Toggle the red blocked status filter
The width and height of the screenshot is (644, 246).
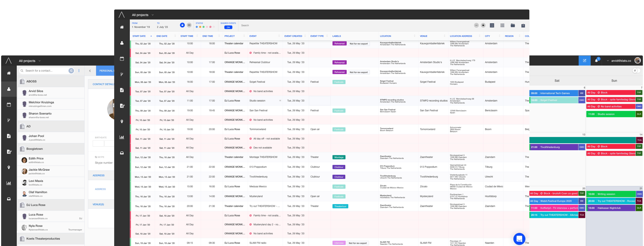point(211,27)
